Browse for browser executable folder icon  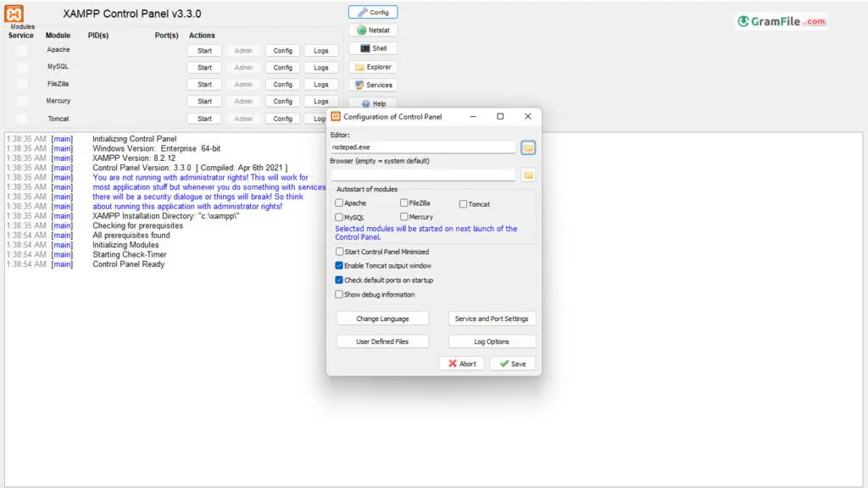[x=528, y=175]
